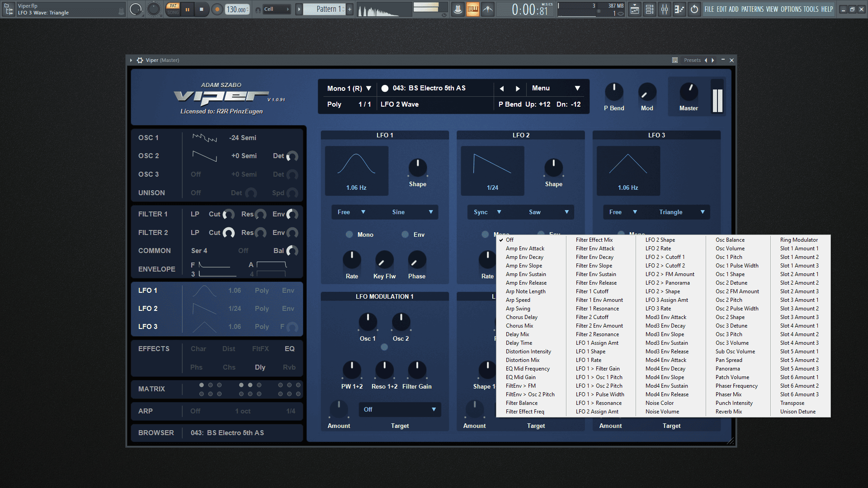Select the Dly effect button
The height and width of the screenshot is (488, 868).
tap(260, 367)
